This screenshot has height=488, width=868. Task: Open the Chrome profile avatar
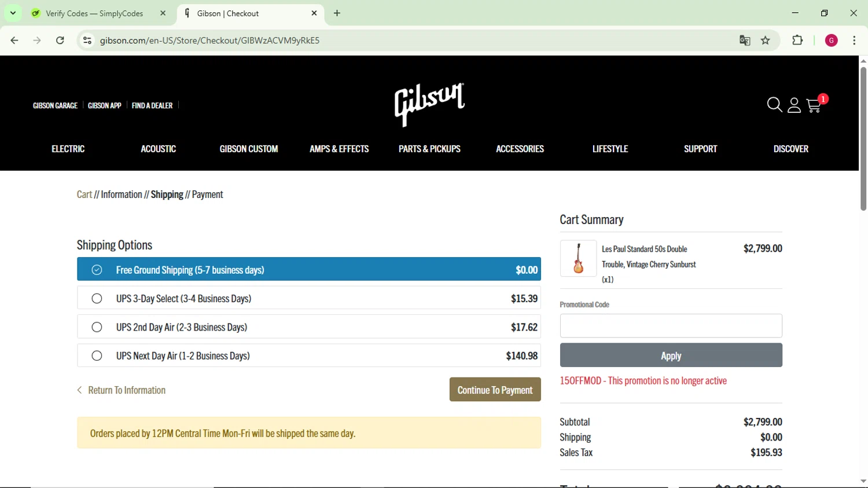point(832,41)
